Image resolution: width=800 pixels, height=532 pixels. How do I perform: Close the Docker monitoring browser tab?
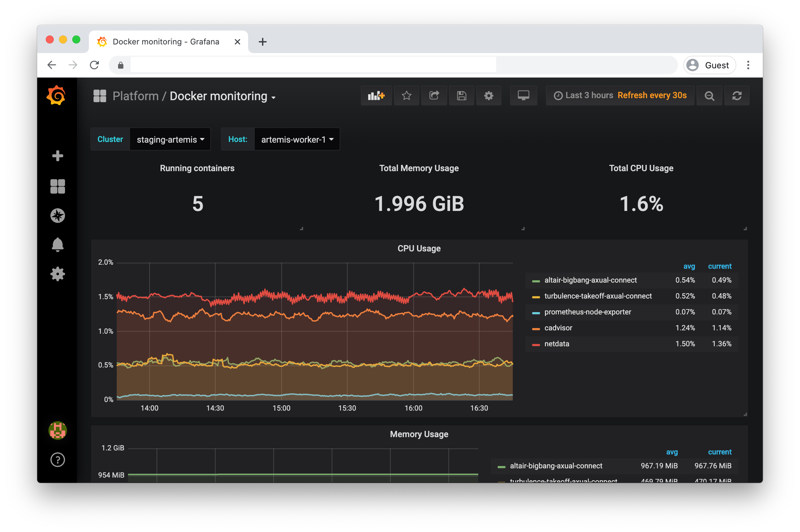coord(237,42)
